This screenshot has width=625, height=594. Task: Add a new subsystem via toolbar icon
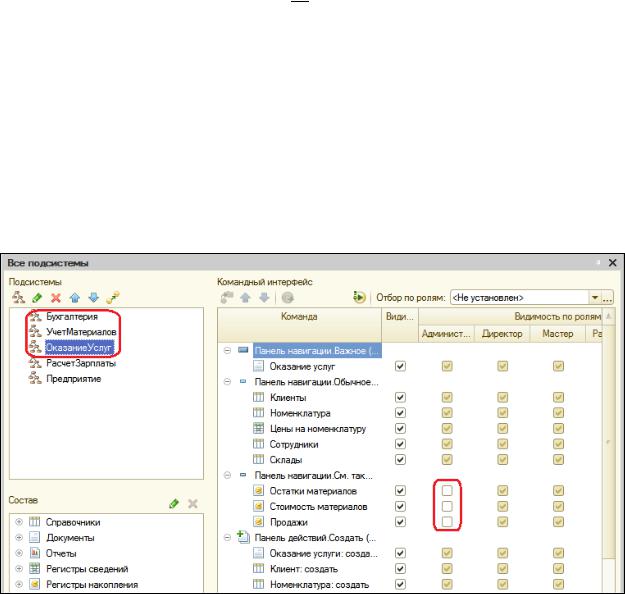pyautogui.click(x=18, y=297)
